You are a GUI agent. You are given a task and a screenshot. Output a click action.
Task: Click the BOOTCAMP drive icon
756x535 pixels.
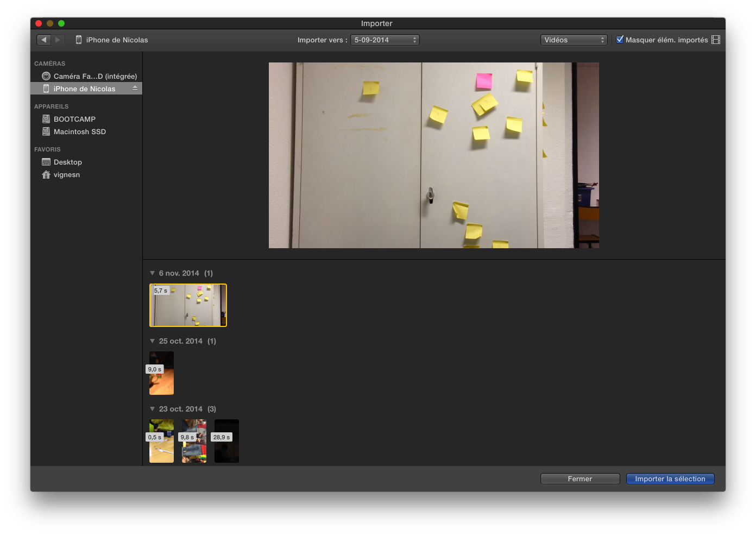(x=46, y=119)
